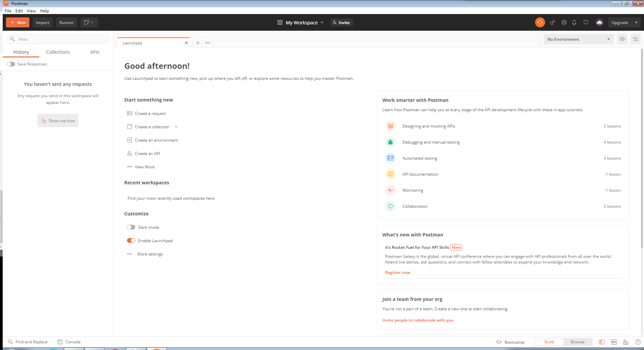Click the Collaboration icon
Screen dimensions: 644x350
point(390,206)
